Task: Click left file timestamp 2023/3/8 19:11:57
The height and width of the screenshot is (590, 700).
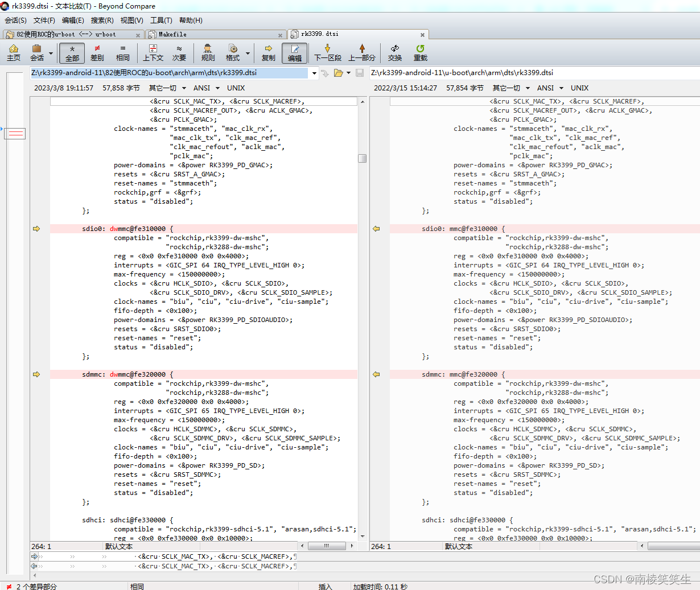Action: click(x=64, y=88)
